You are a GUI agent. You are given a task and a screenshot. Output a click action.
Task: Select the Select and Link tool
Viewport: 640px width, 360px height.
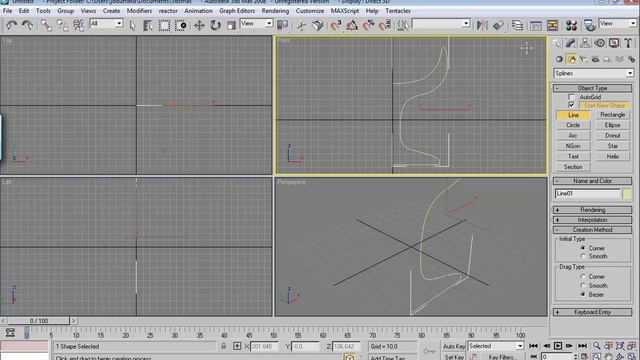[x=46, y=25]
